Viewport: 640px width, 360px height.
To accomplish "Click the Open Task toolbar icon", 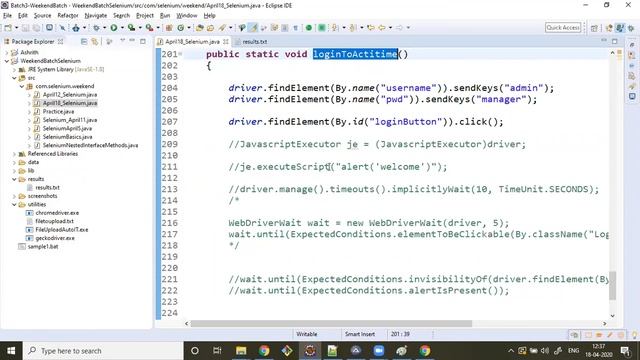I will click(210, 28).
